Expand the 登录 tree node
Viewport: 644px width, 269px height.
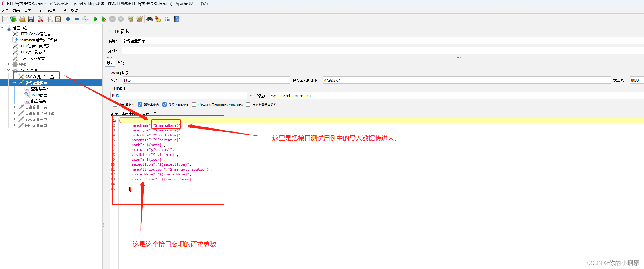(9, 64)
